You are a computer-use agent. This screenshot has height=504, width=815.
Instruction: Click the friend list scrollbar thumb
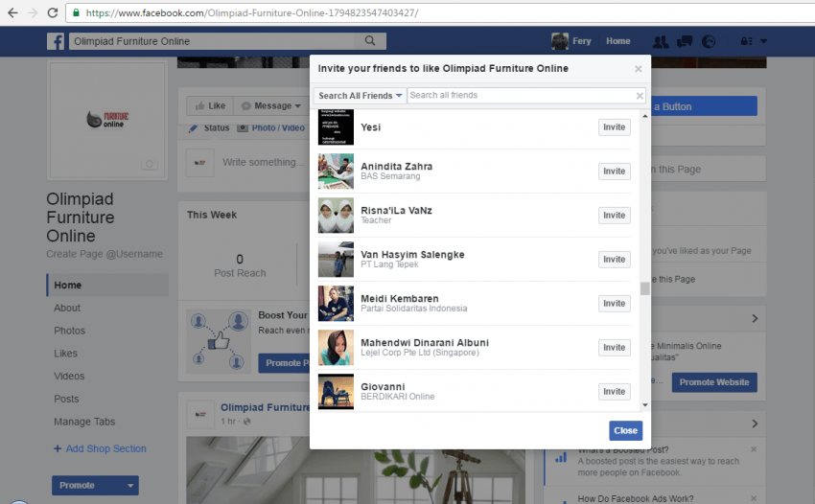(x=645, y=288)
